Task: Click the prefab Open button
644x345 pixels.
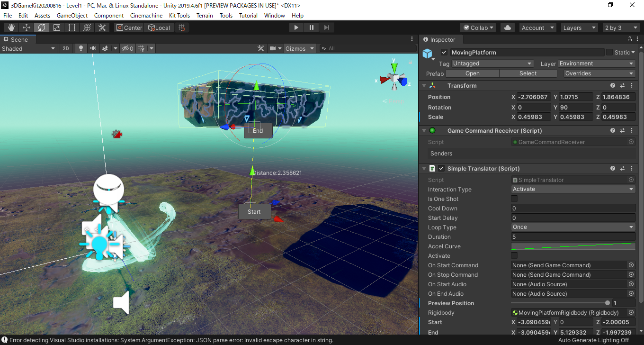Action: pos(472,73)
